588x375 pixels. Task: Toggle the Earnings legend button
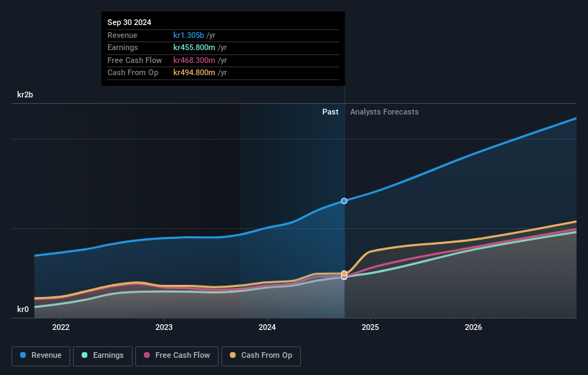coord(102,356)
